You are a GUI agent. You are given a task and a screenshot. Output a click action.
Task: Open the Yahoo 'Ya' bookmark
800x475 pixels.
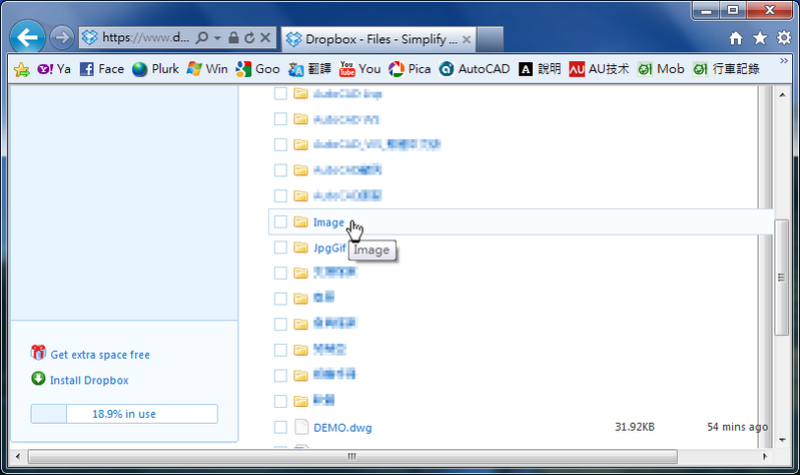coord(54,69)
